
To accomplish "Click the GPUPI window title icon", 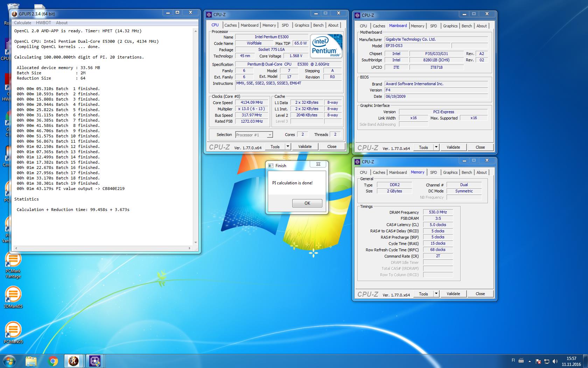I will point(14,14).
